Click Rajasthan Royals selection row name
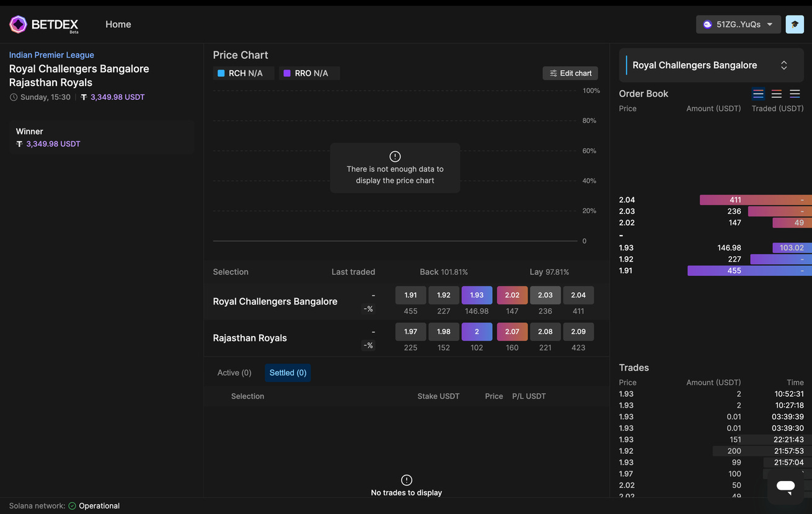The image size is (812, 514). [250, 338]
